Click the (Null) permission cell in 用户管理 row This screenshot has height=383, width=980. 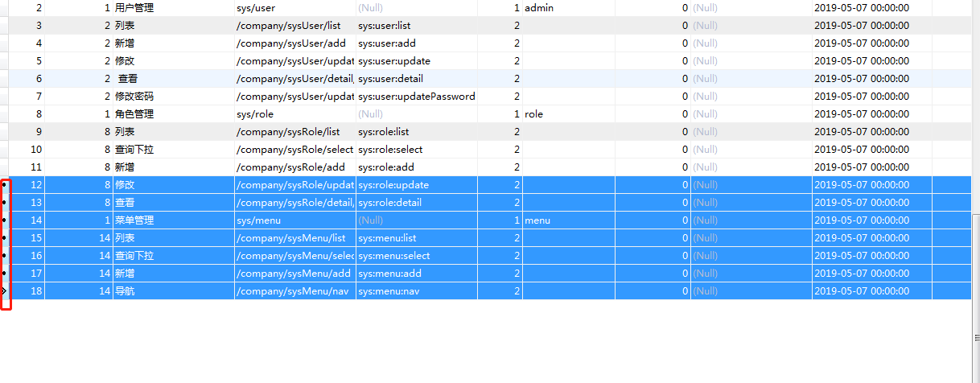416,8
